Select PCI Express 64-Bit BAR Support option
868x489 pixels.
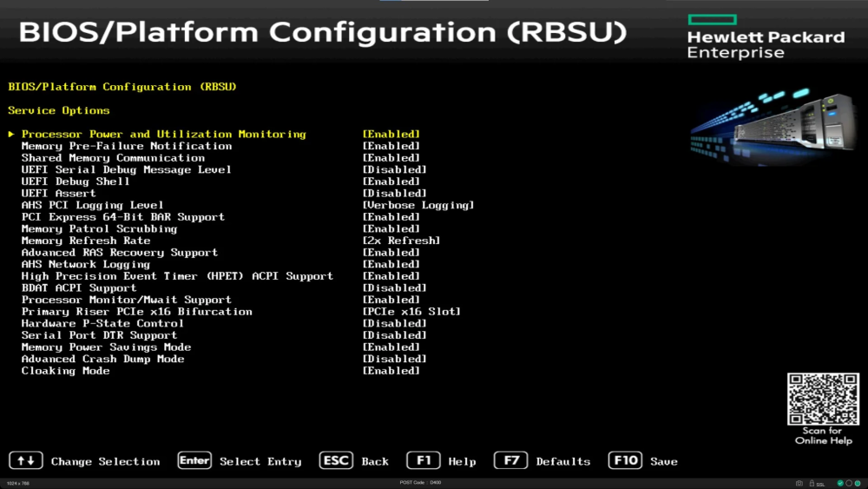123,216
